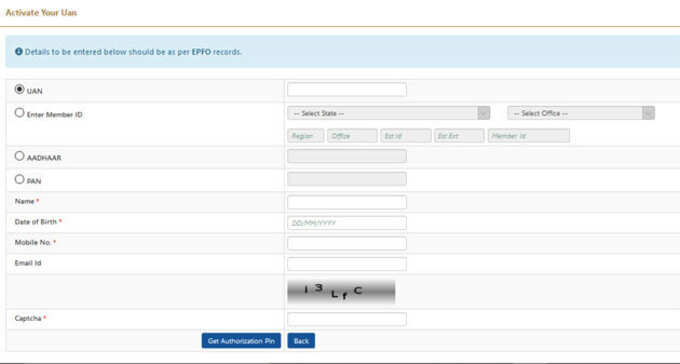Select the AADHAAR radio button
The width and height of the screenshot is (680, 364).
tap(20, 156)
